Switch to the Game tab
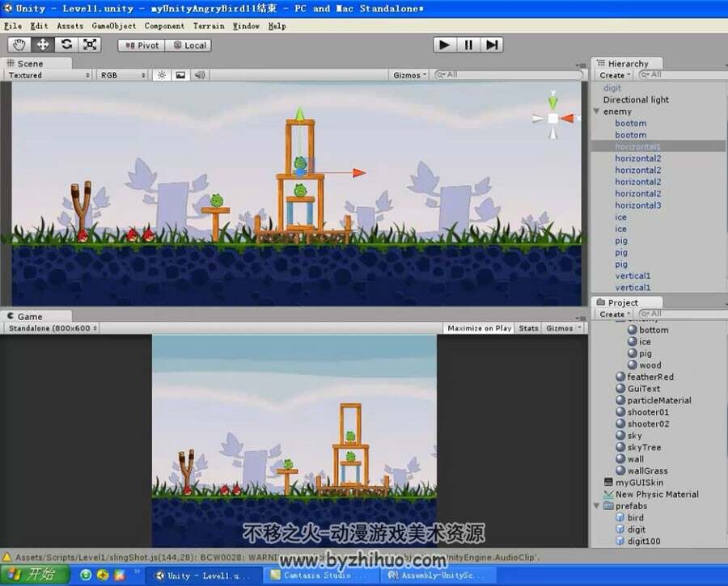Viewport: 728px width, 586px height. (x=36, y=316)
